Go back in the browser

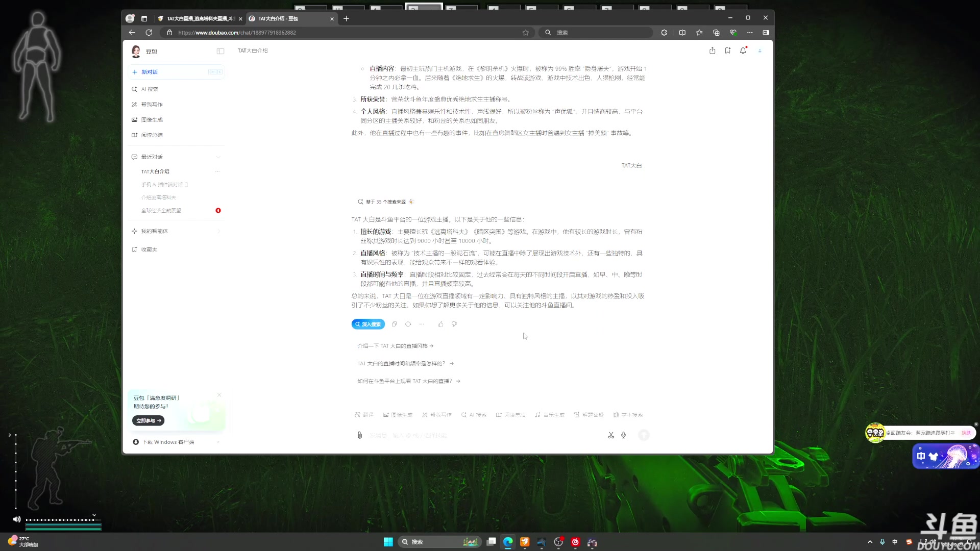coord(132,32)
